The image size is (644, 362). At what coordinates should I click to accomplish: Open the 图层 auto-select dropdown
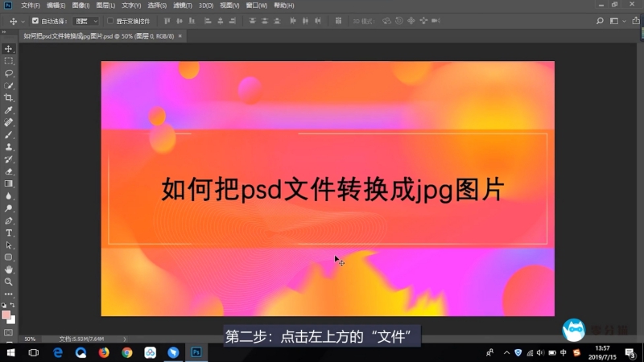[86, 21]
